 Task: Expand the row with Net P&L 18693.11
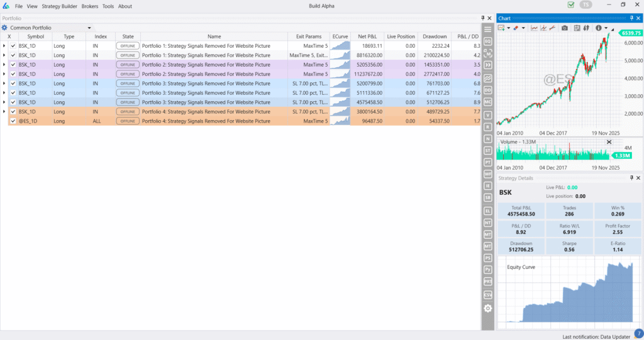tap(4, 46)
